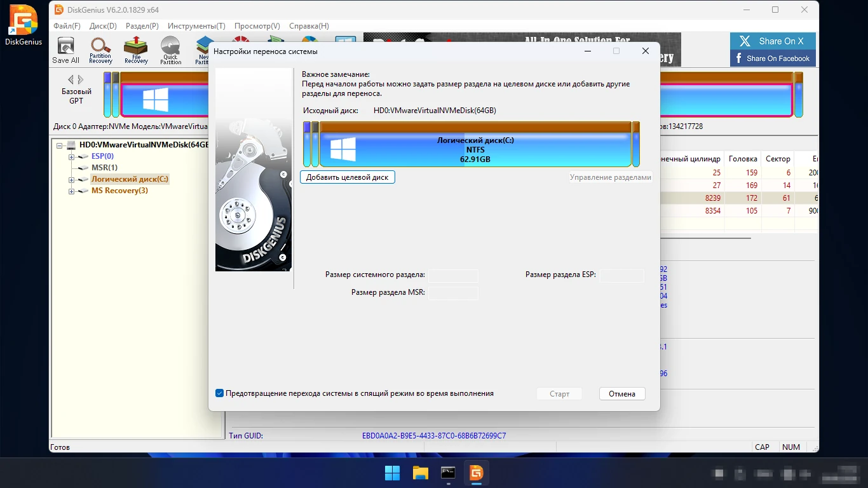
Task: Switch to DiskGenius taskbar icon
Action: click(476, 473)
